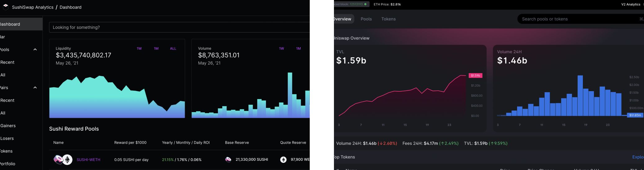Image resolution: width=644 pixels, height=170 pixels.
Task: Click the 21.15% yearly ROI value
Action: point(168,160)
